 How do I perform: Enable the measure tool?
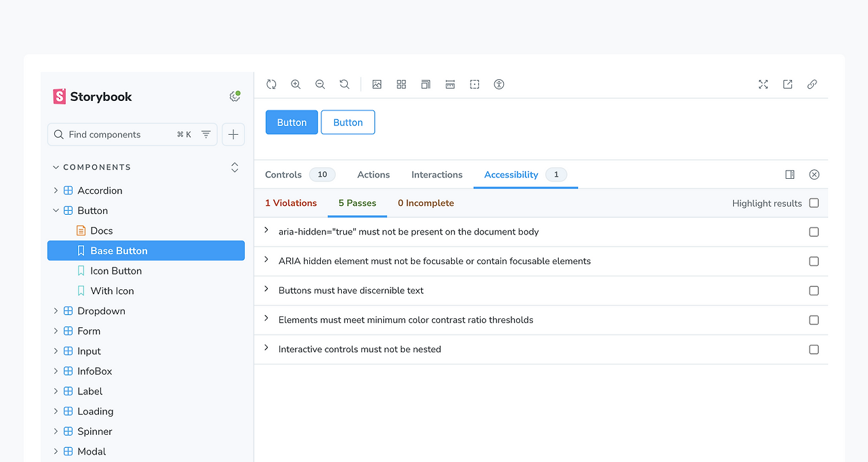(x=450, y=84)
